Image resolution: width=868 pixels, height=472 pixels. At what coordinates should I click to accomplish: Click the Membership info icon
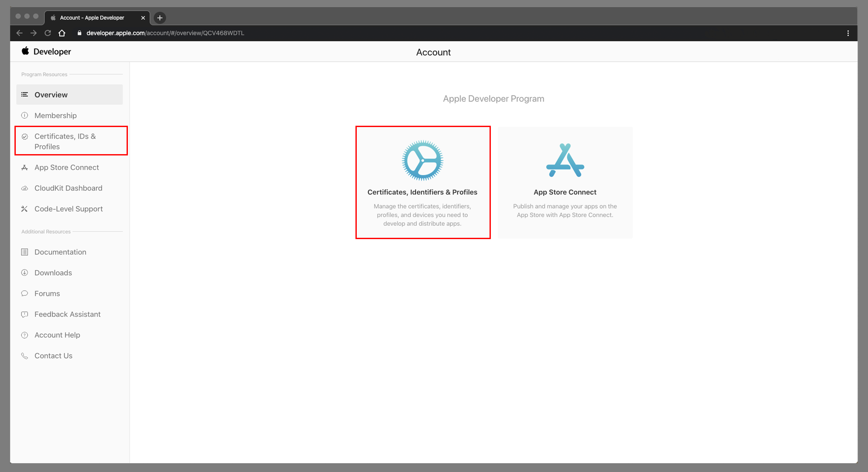click(x=25, y=115)
